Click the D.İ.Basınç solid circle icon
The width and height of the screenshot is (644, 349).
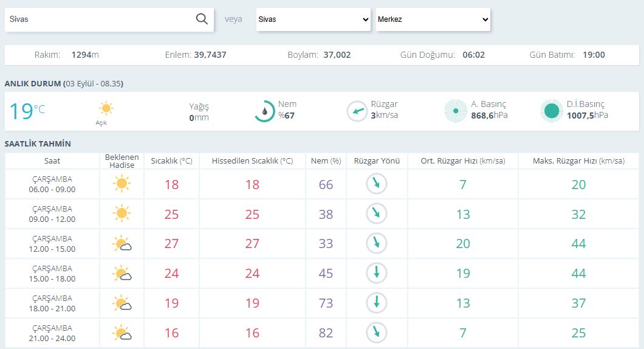click(x=552, y=111)
